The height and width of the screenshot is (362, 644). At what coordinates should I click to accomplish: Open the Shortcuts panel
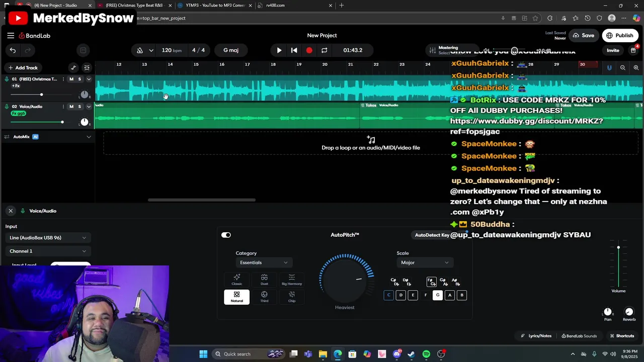pos(622,336)
